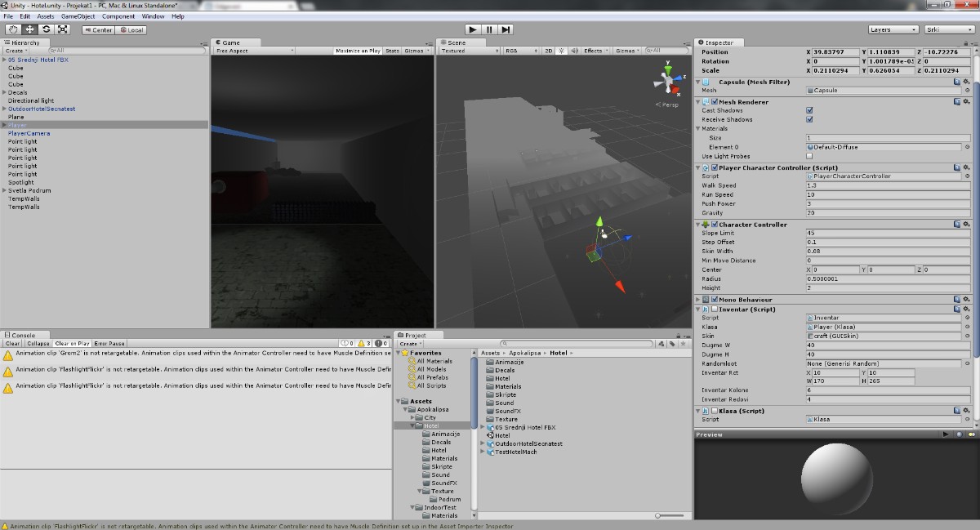Uncheck Receive Shadows checkbox
This screenshot has height=530, width=980.
809,119
